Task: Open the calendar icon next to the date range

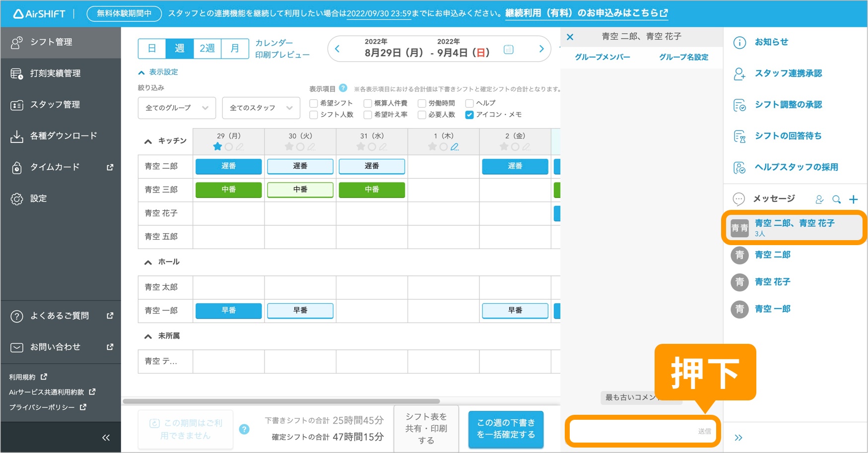Action: pos(508,50)
